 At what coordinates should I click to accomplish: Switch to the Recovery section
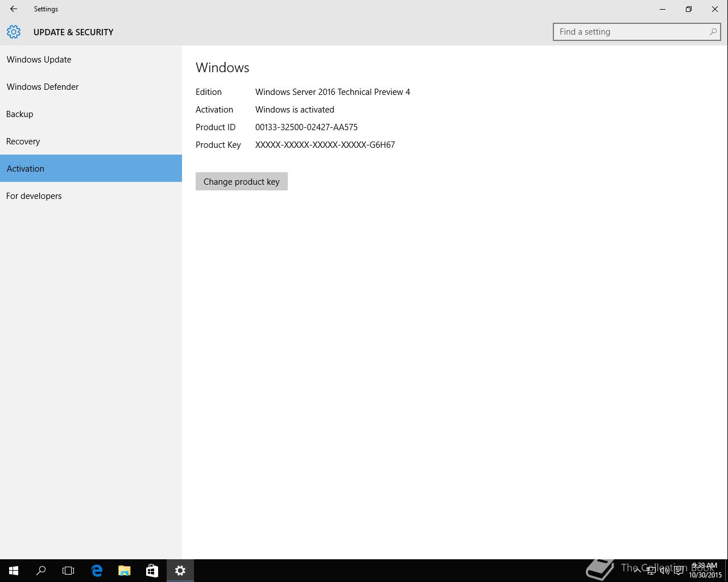(91, 141)
